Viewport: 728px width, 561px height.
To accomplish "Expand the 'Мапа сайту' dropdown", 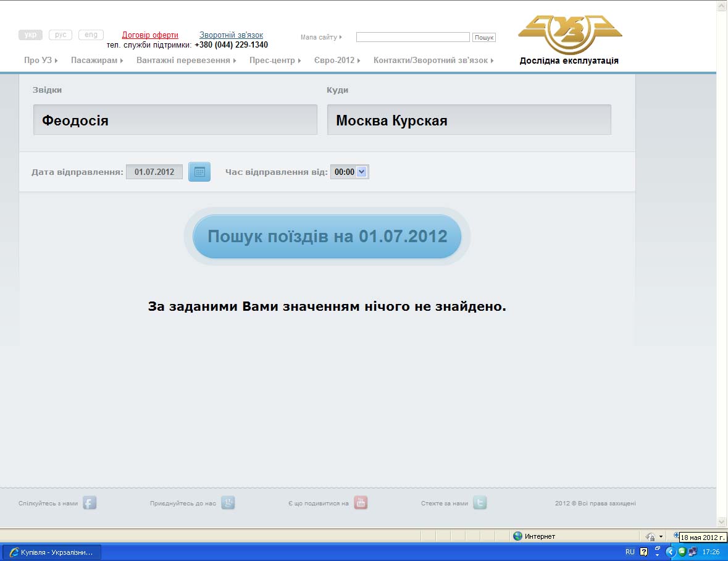I will tap(321, 38).
